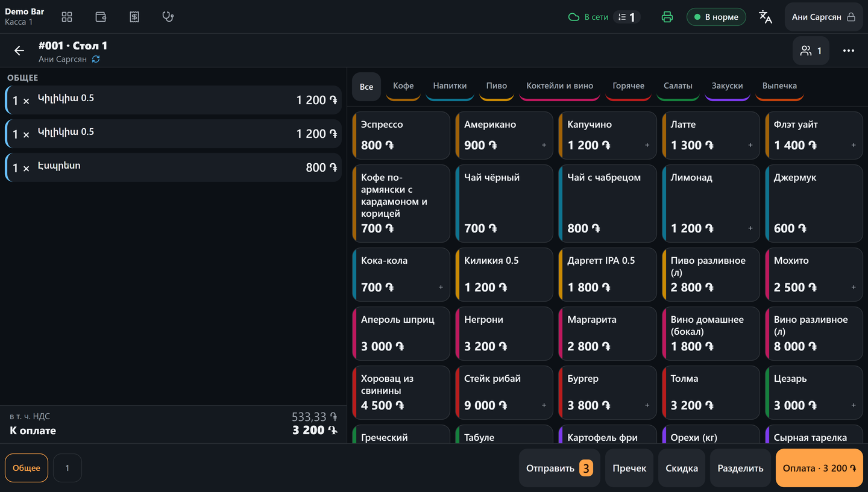
Task: Select guest seat 1 next to Общее
Action: tap(68, 468)
